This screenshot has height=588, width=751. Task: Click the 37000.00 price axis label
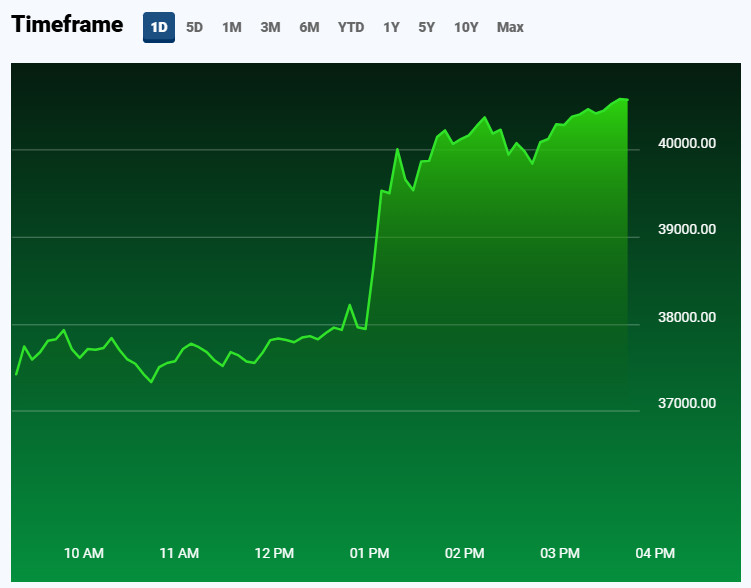(687, 403)
